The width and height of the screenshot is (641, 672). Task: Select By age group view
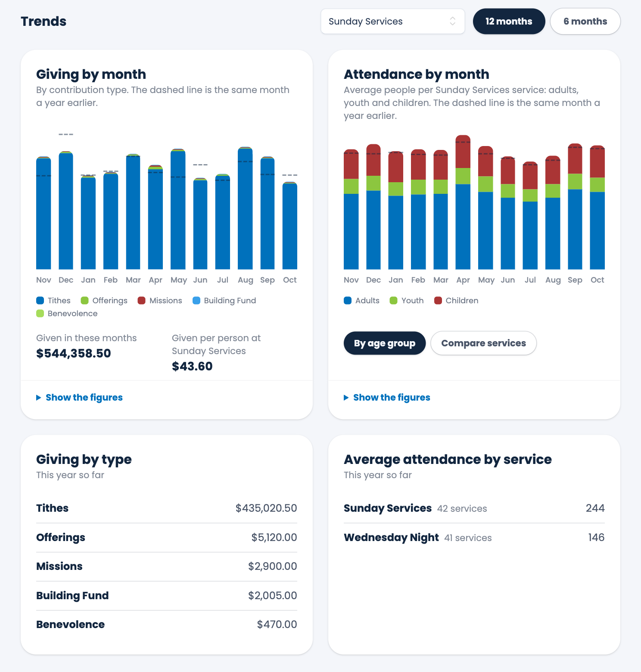point(384,343)
